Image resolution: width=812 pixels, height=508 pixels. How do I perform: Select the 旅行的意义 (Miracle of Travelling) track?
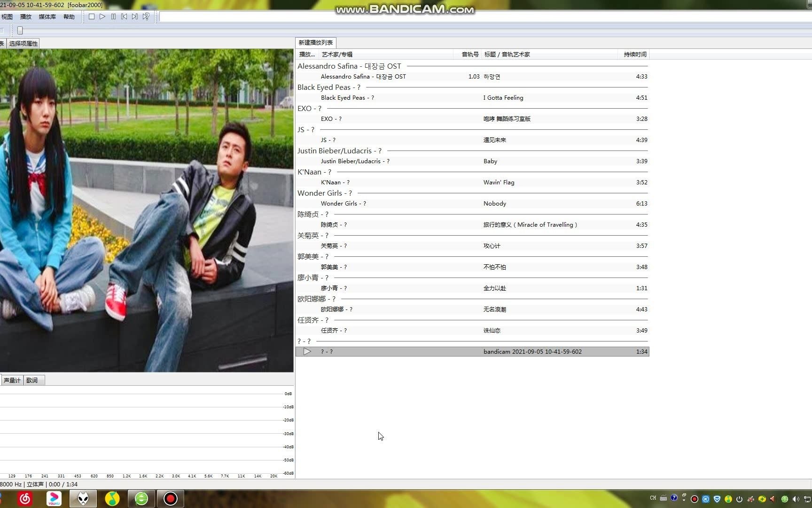pyautogui.click(x=472, y=225)
